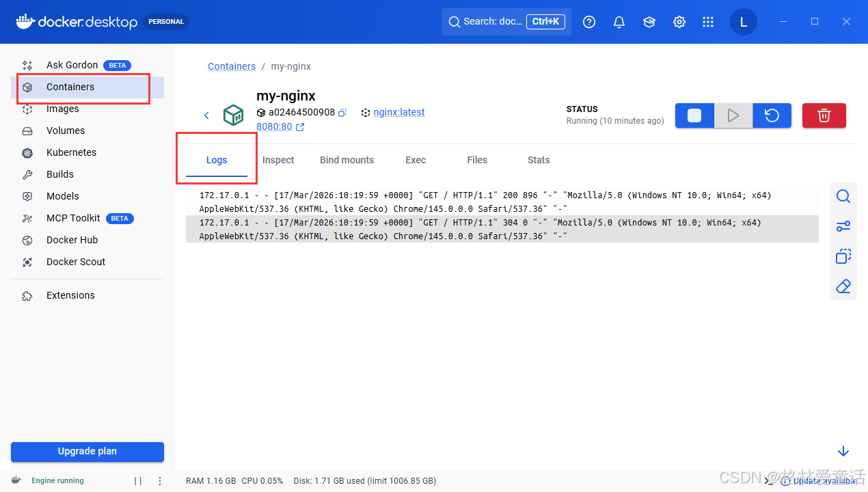
Task: Pause the Docker engine in status bar
Action: [x=138, y=481]
